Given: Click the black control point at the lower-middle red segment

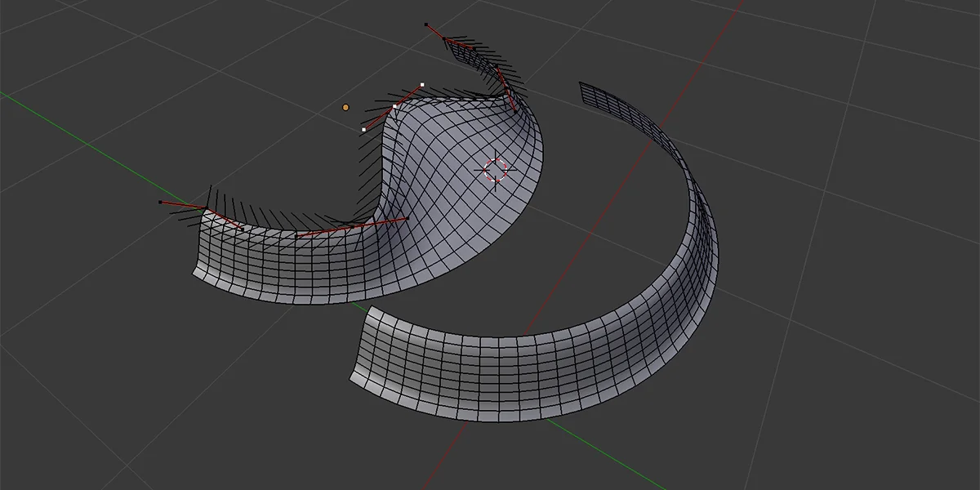Looking at the screenshot, I should [x=296, y=235].
